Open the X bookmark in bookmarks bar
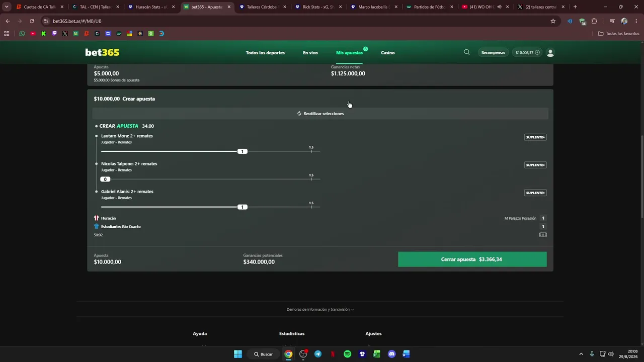The height and width of the screenshot is (362, 644). point(65,34)
